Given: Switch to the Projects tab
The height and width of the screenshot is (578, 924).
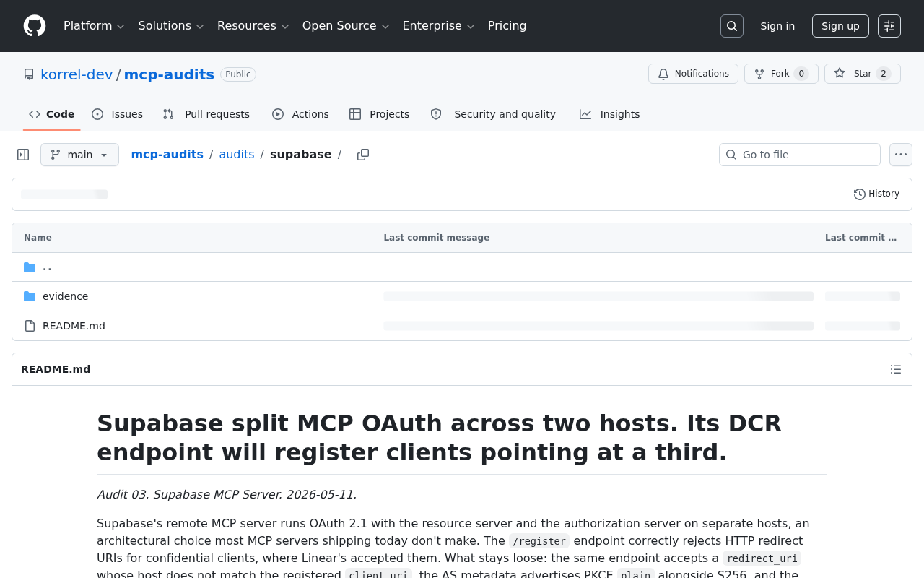Looking at the screenshot, I should (x=379, y=114).
